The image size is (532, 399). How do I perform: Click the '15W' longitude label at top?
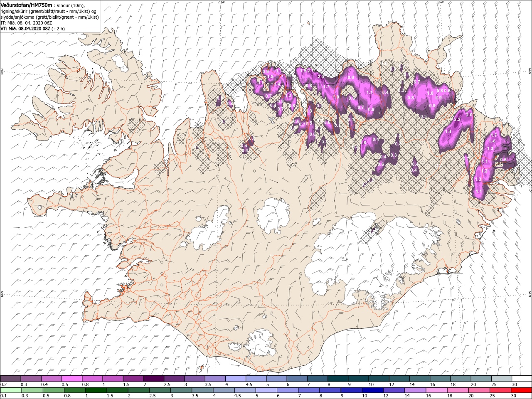coord(440,2)
